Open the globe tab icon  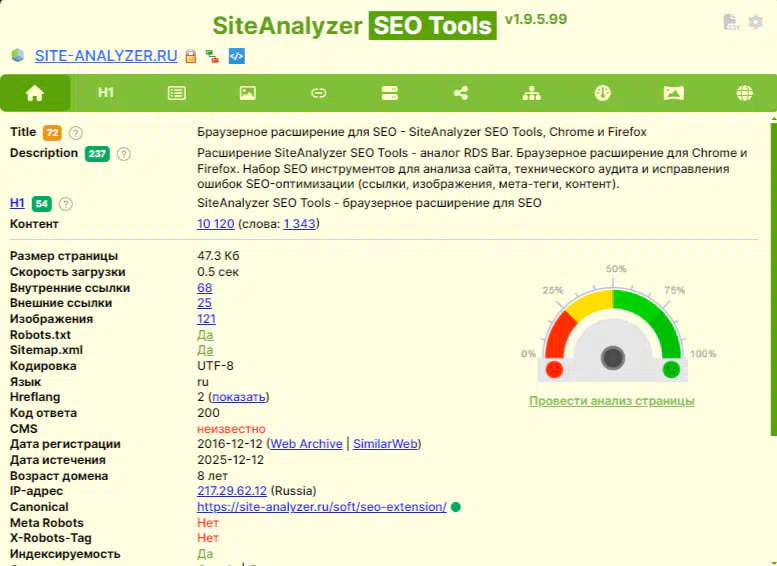click(744, 93)
